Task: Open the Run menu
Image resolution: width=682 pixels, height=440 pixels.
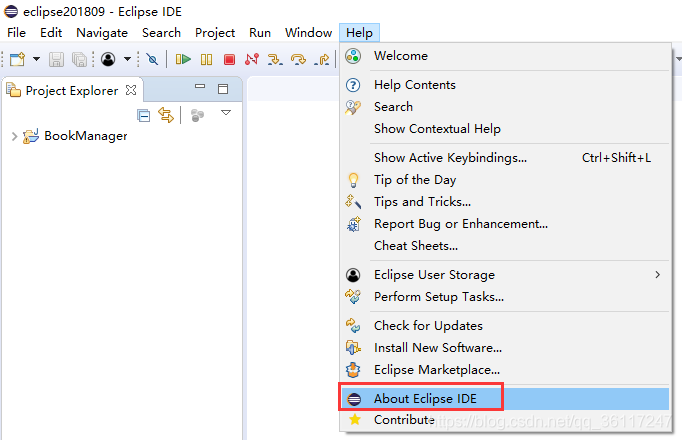Action: [260, 33]
